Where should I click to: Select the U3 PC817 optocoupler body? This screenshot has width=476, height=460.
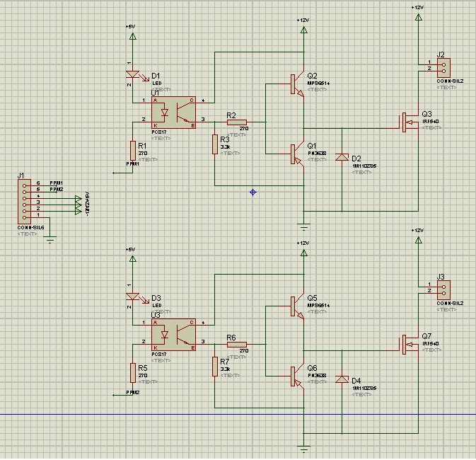click(x=174, y=335)
